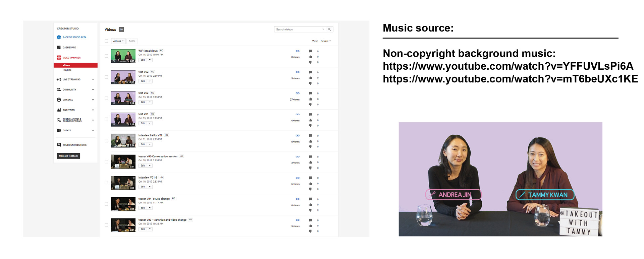
Task: Click the Video Manager icon
Action: click(x=59, y=58)
